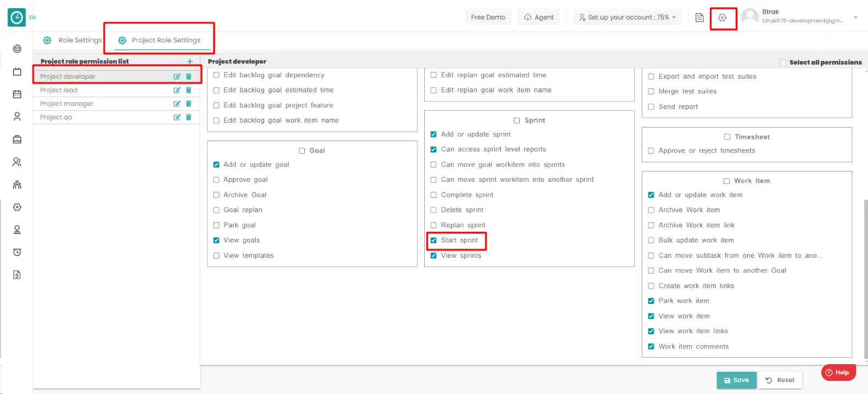Image resolution: width=868 pixels, height=394 pixels.
Task: Click the Save button
Action: point(736,380)
